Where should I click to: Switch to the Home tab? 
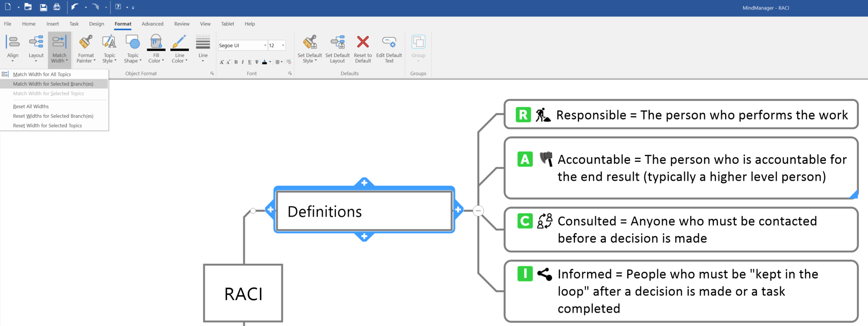click(29, 24)
